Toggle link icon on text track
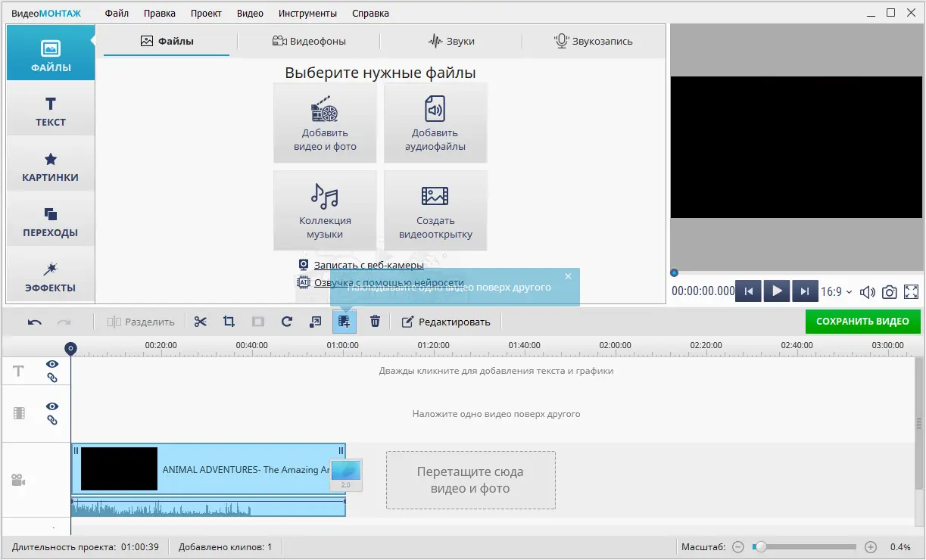This screenshot has width=926, height=560. coord(52,378)
